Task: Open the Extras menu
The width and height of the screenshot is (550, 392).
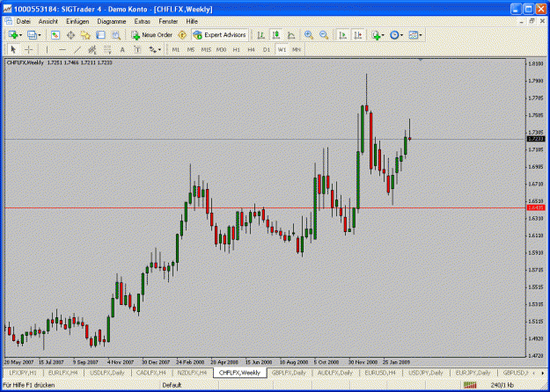Action: [142, 21]
